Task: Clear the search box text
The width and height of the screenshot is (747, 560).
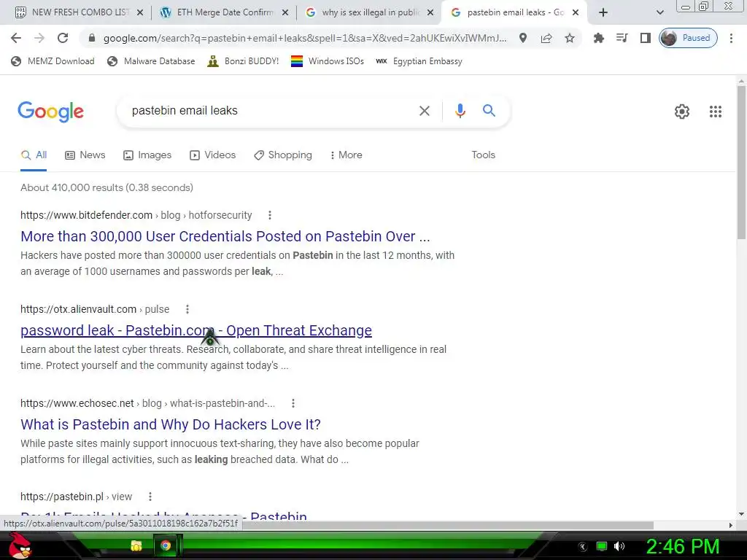Action: tap(424, 111)
